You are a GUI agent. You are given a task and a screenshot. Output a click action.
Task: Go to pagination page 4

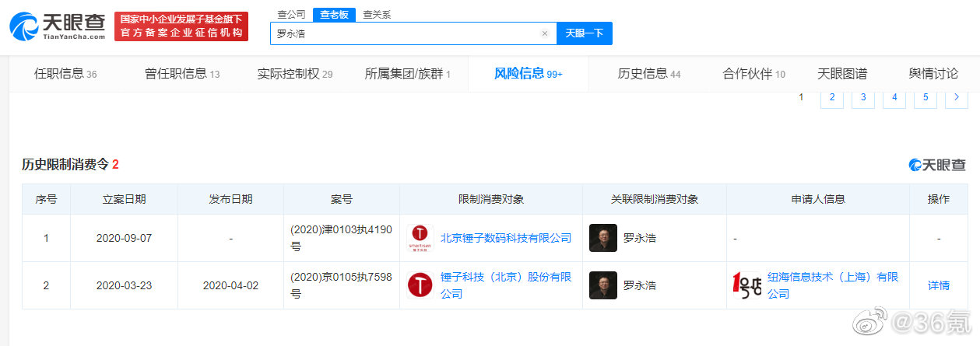(x=894, y=97)
